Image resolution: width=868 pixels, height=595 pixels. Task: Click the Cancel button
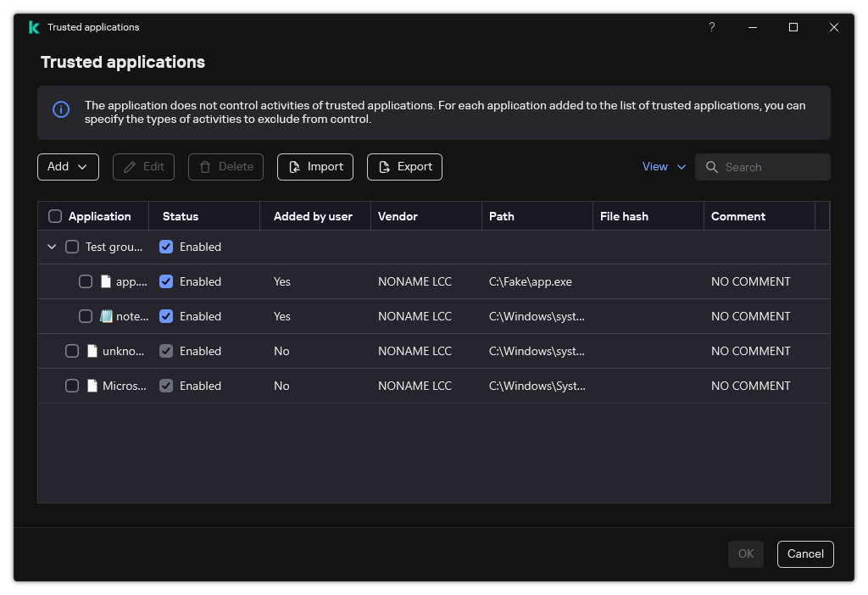pyautogui.click(x=805, y=553)
